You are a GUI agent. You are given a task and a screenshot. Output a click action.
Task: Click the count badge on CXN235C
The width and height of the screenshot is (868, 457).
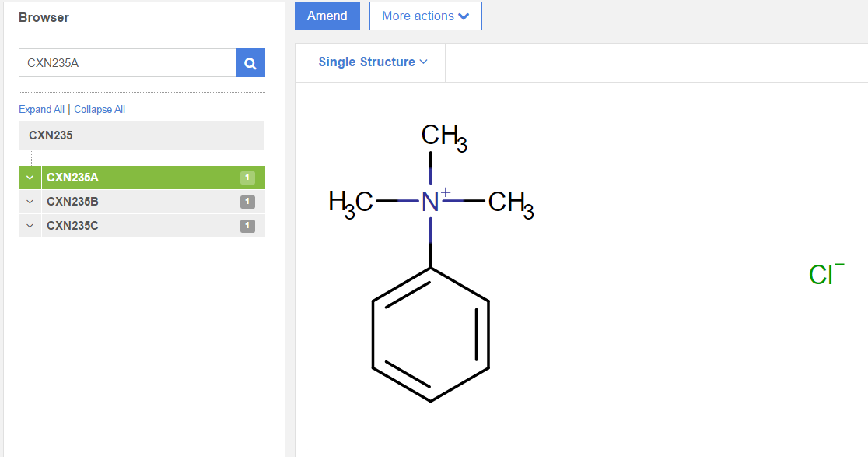tap(247, 226)
